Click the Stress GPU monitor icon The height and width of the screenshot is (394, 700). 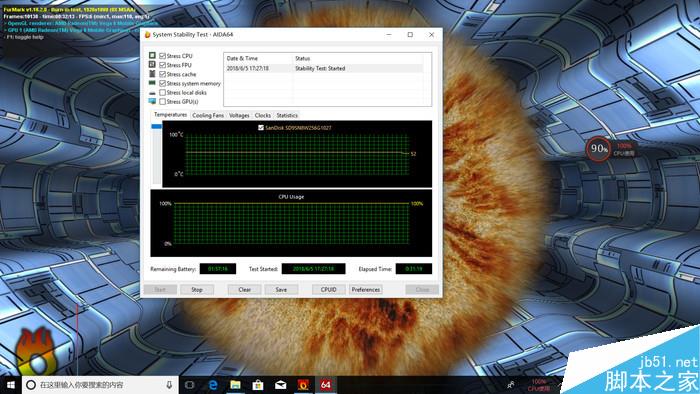[x=152, y=102]
